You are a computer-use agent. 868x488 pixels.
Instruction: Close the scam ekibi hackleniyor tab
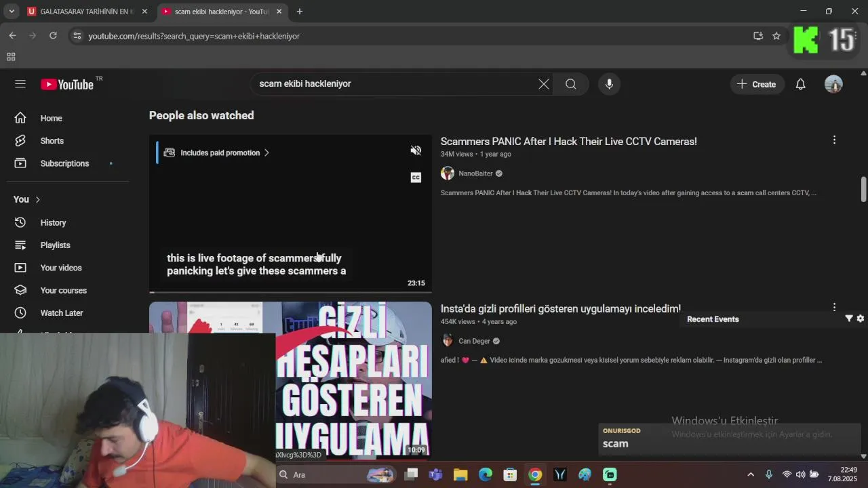pyautogui.click(x=279, y=12)
